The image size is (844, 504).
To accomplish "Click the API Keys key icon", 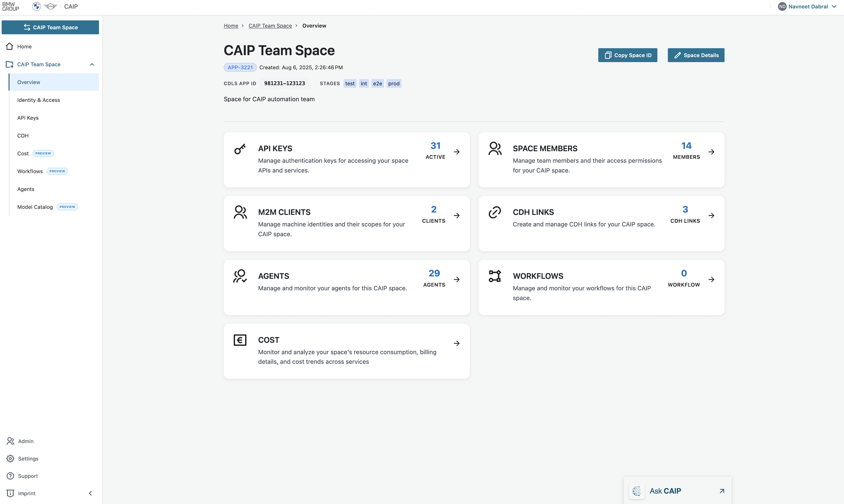I will [240, 149].
